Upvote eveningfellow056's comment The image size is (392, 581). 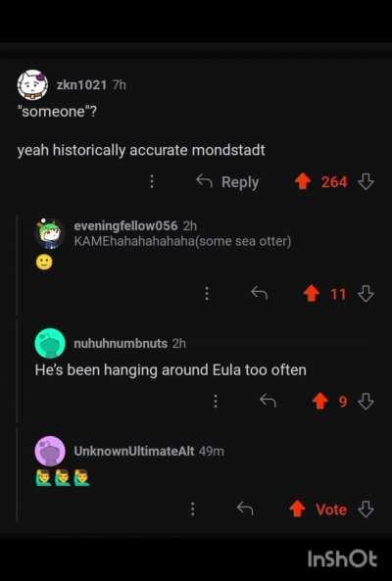click(x=312, y=294)
